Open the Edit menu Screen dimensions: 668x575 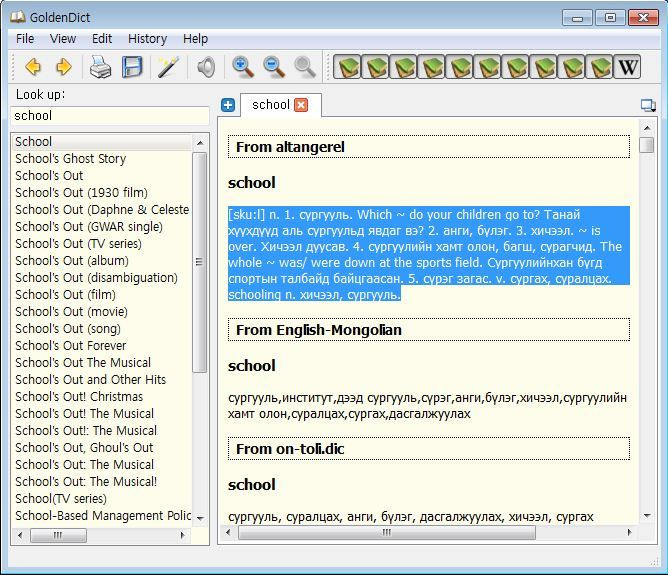(x=102, y=39)
